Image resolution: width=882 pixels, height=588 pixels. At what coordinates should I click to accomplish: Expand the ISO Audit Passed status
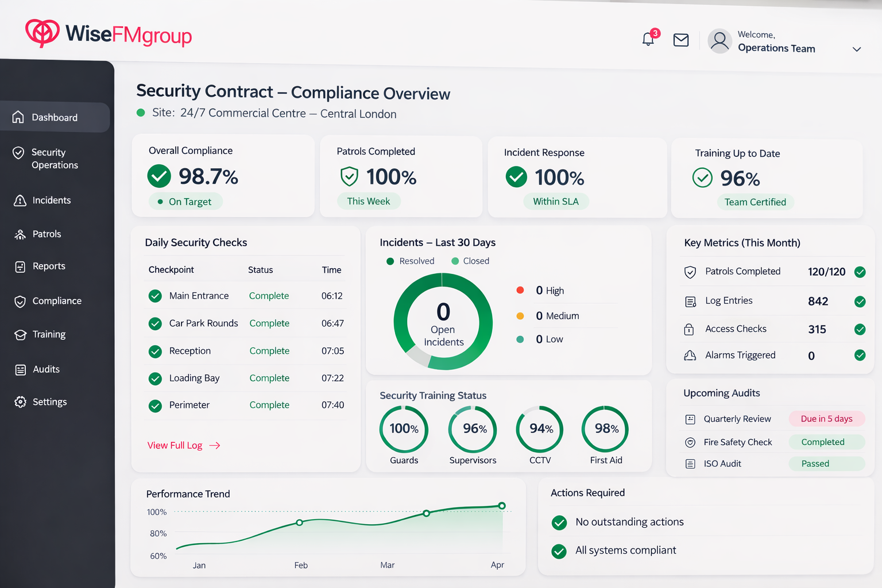[826, 463]
